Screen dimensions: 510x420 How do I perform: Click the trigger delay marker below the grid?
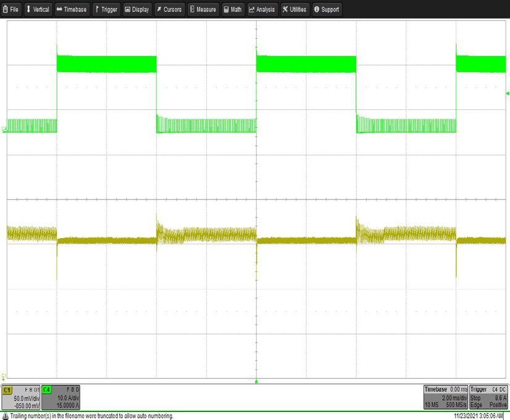click(256, 381)
